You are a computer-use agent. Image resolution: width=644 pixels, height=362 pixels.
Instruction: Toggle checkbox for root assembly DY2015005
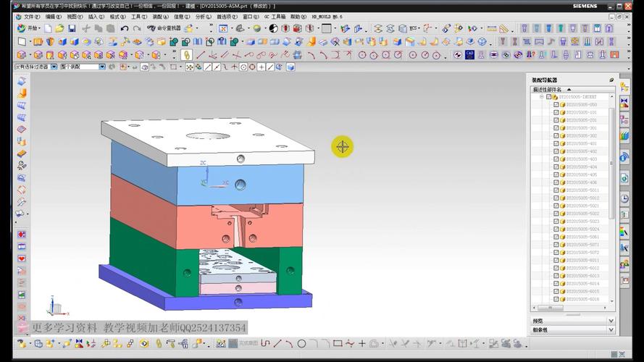coord(548,97)
